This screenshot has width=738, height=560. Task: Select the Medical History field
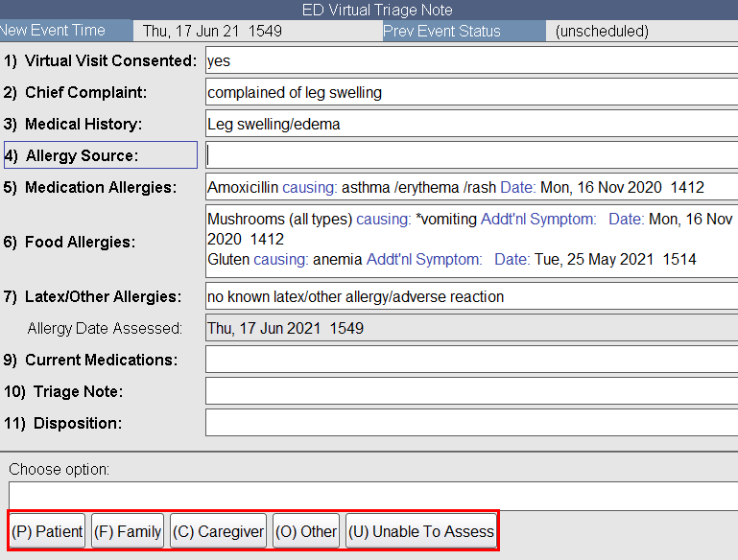470,125
